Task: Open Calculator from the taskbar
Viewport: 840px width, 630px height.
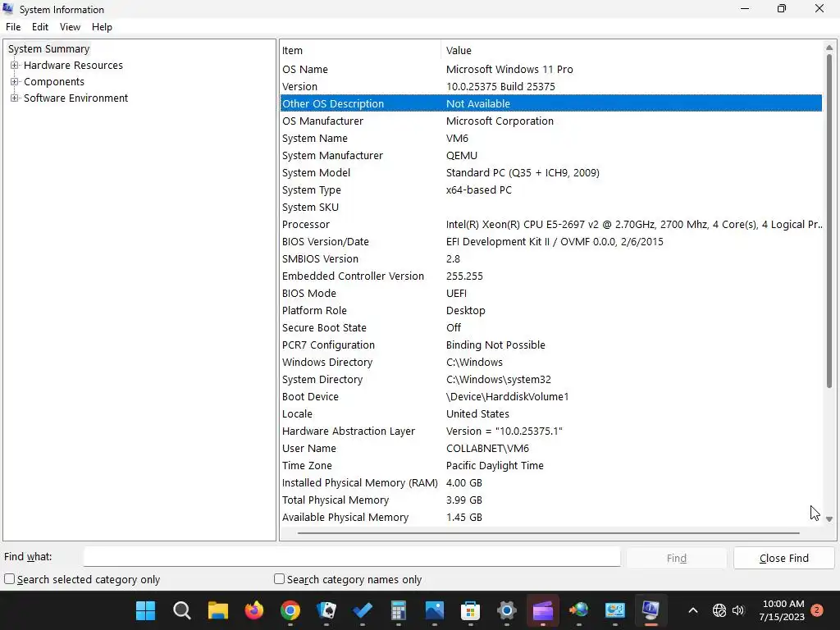Action: pos(398,610)
